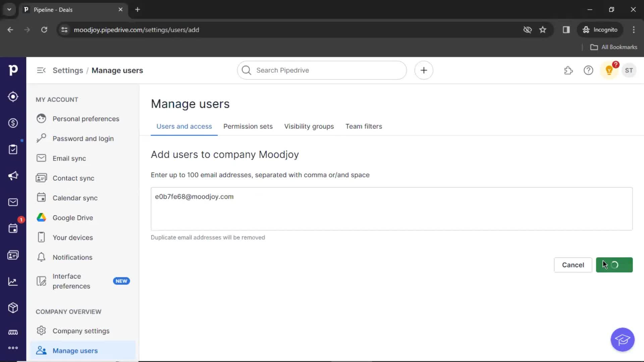Switch to the Visibility groups tab
This screenshot has height=362, width=644.
coord(309,126)
